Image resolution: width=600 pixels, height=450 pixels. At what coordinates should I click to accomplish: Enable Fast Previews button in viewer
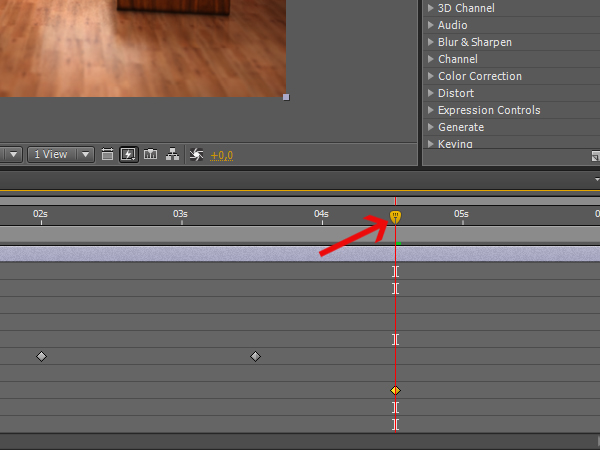[129, 154]
